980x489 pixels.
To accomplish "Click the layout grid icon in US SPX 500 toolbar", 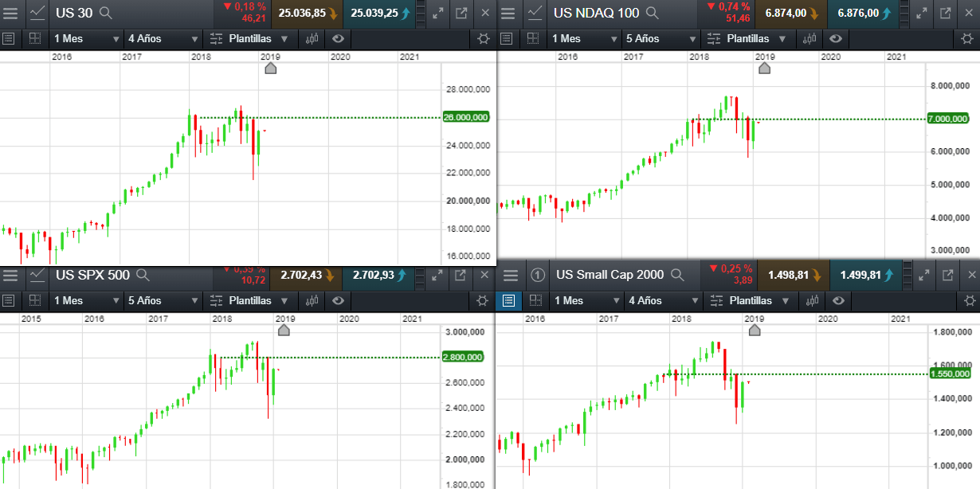I will tap(34, 300).
